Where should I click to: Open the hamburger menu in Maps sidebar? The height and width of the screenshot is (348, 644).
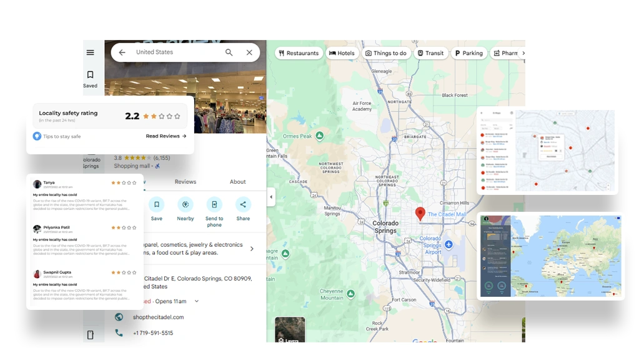pyautogui.click(x=91, y=52)
